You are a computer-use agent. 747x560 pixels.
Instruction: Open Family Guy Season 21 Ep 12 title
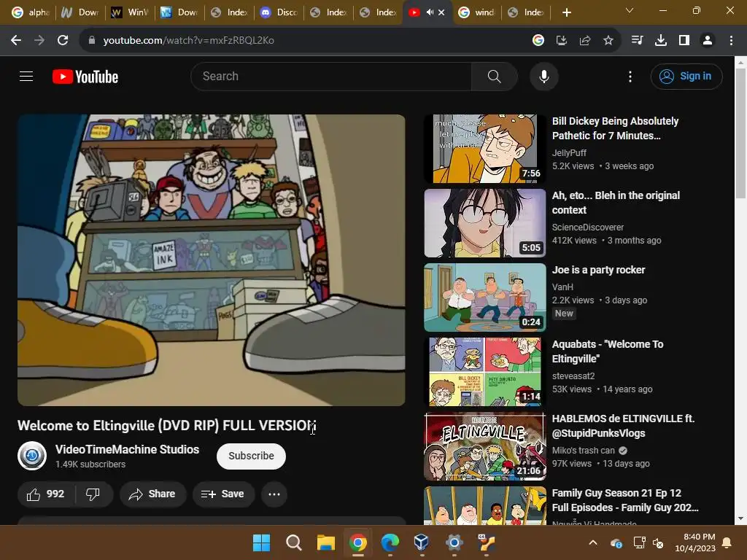[x=625, y=500]
